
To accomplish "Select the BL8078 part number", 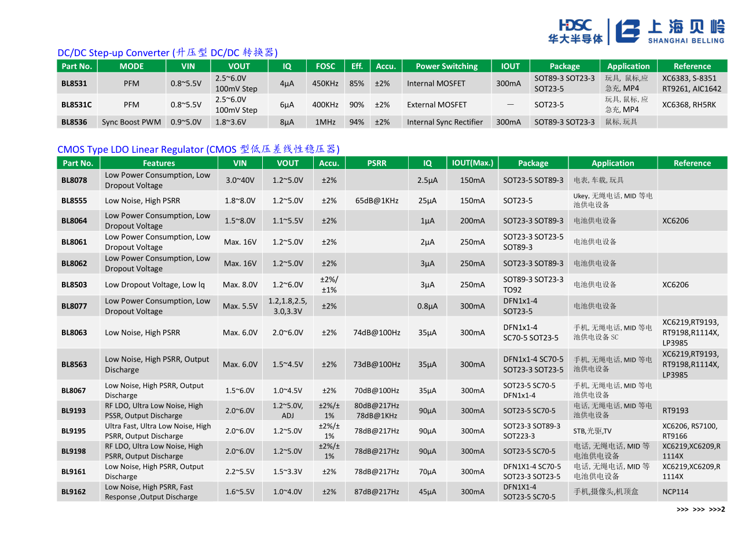I will pos(74,180).
